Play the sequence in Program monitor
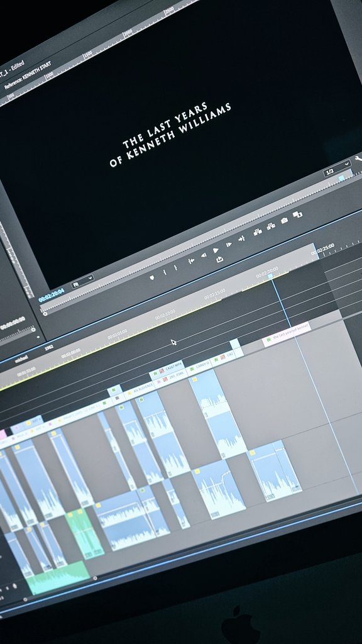The image size is (362, 644). pos(216,250)
